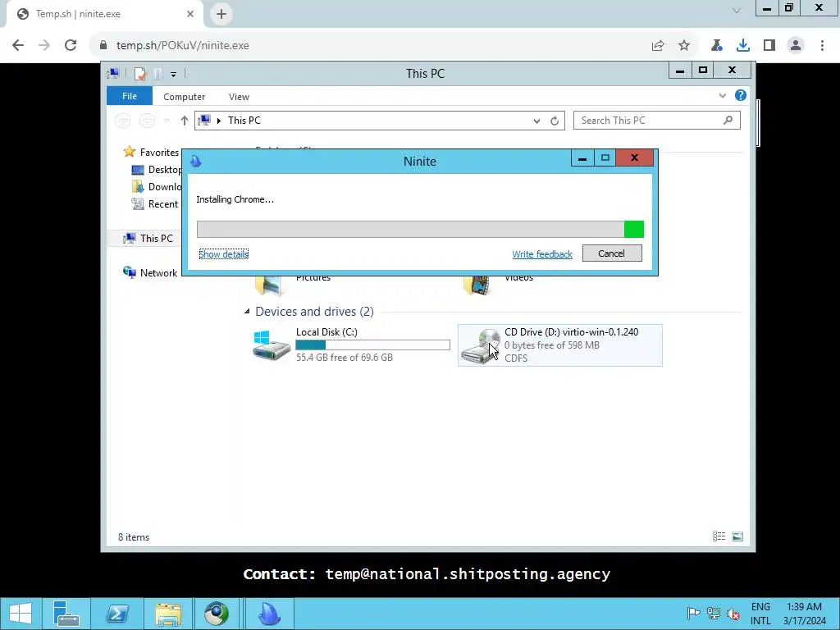
Task: Switch to details view icon
Action: 719,536
